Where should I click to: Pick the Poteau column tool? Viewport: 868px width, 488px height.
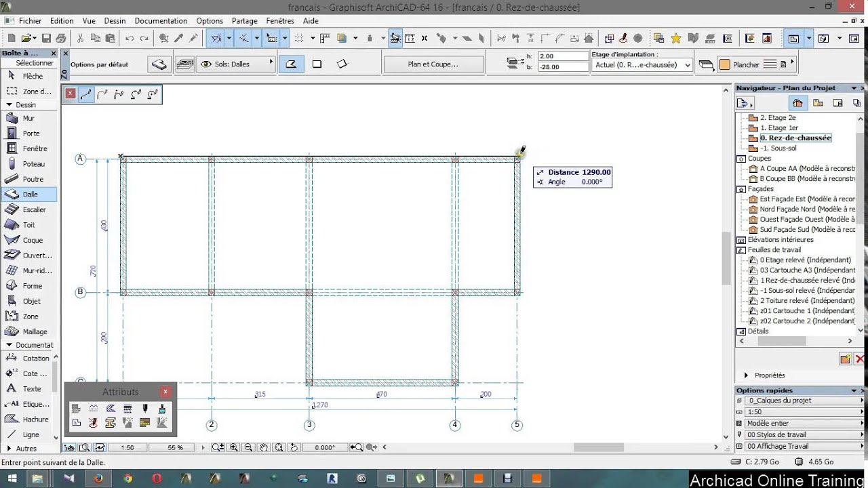tap(28, 164)
